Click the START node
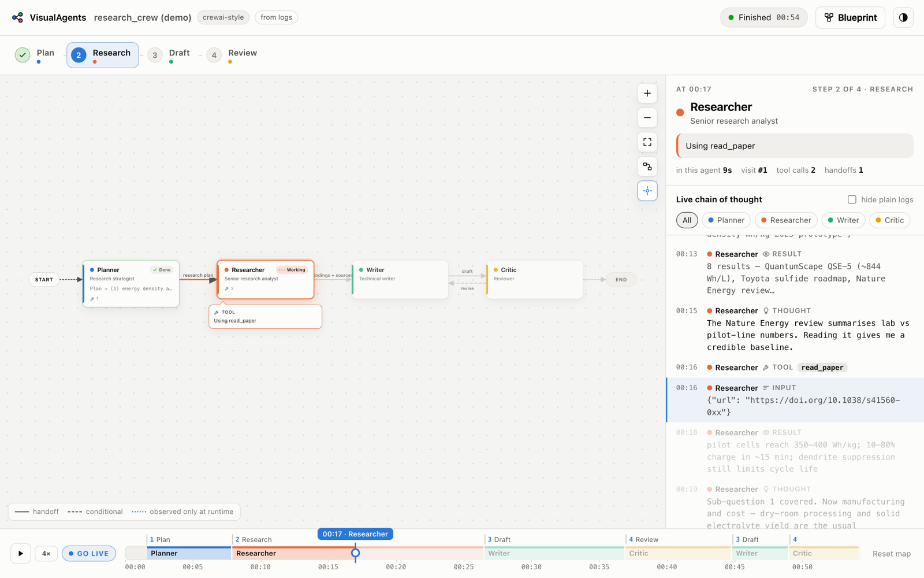The image size is (924, 578). click(44, 279)
